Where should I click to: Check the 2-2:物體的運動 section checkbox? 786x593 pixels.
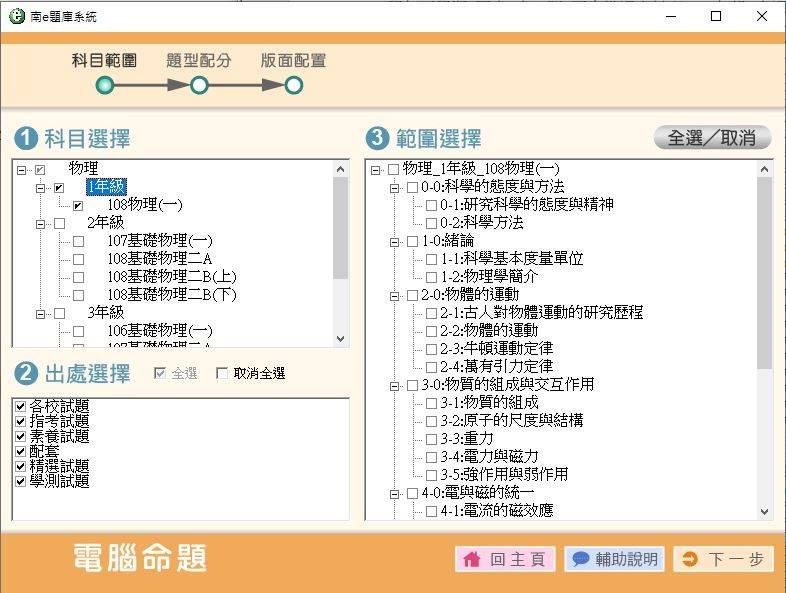pos(431,331)
